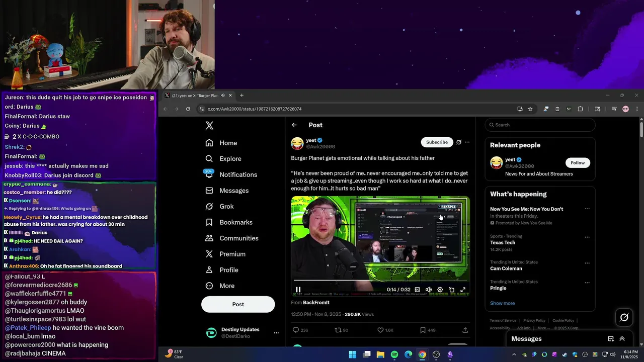Click install app icon in address bar
This screenshot has height=362, width=644.
pyautogui.click(x=520, y=109)
